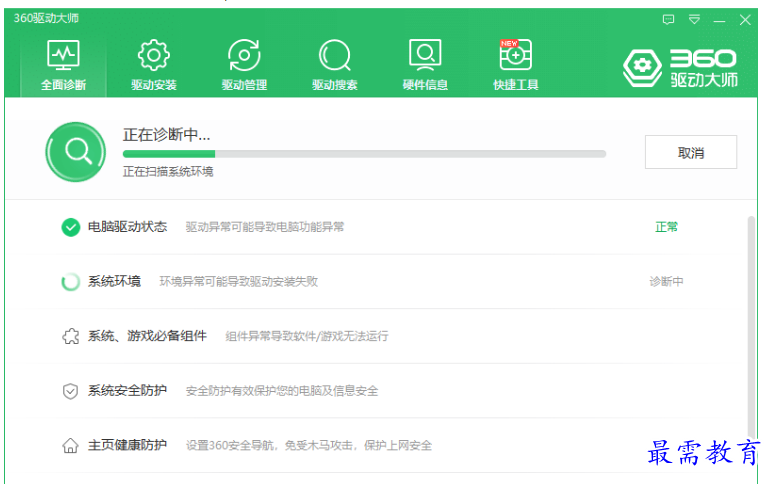
Task: Go to the 驱动搜索 tab
Action: (x=334, y=66)
